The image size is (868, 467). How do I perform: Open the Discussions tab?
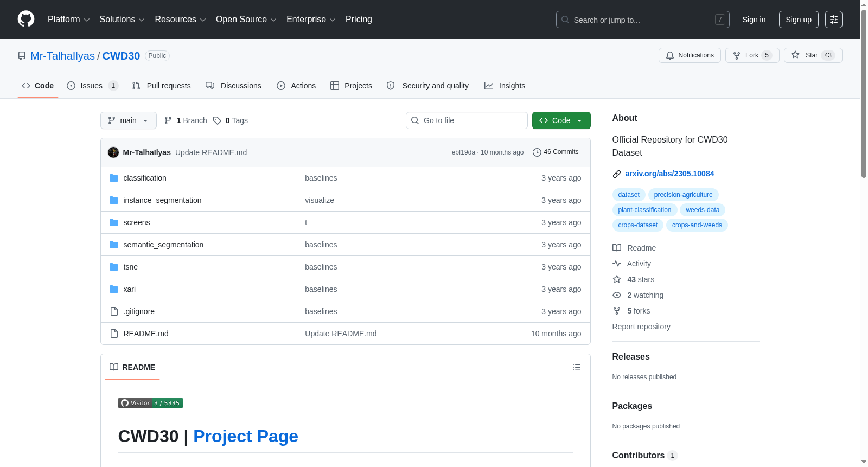[x=233, y=86]
